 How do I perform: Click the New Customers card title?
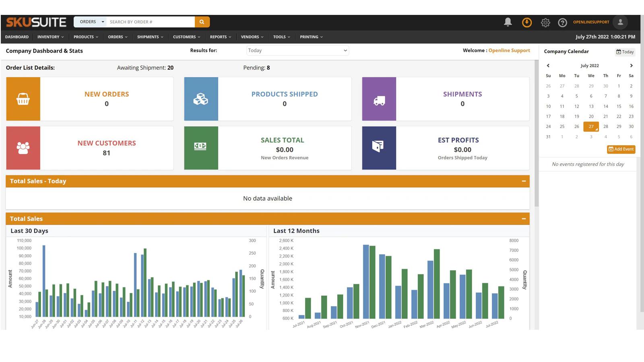pyautogui.click(x=107, y=143)
